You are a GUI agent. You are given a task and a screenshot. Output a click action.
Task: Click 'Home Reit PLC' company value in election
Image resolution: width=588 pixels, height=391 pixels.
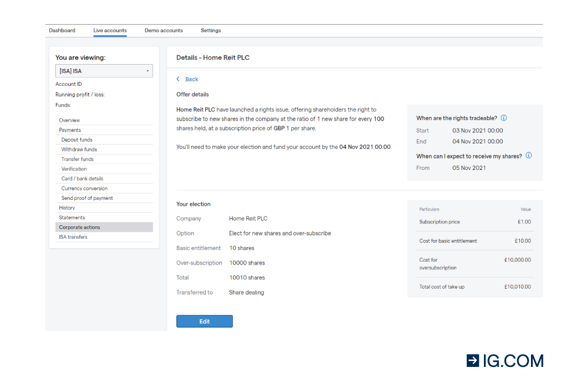[x=248, y=219]
